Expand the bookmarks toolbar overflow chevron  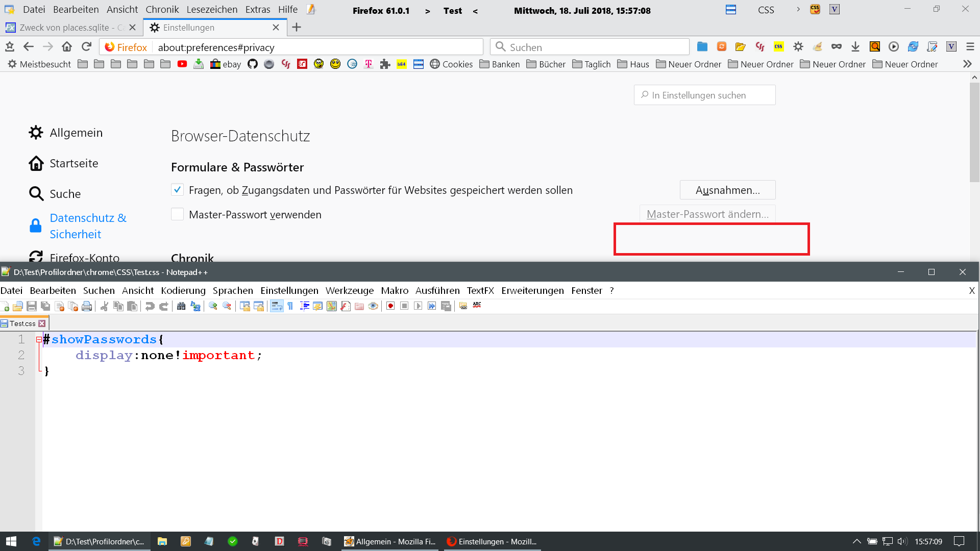click(967, 64)
